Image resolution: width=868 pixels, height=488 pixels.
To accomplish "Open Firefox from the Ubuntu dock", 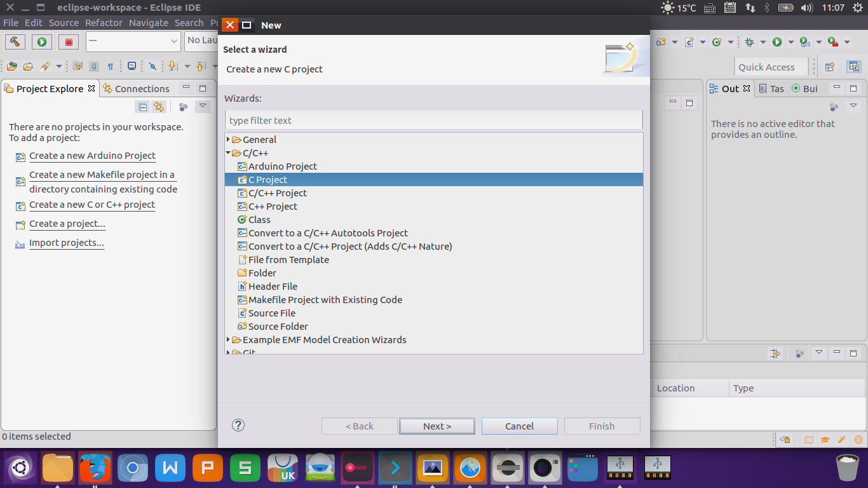I will pyautogui.click(x=95, y=468).
